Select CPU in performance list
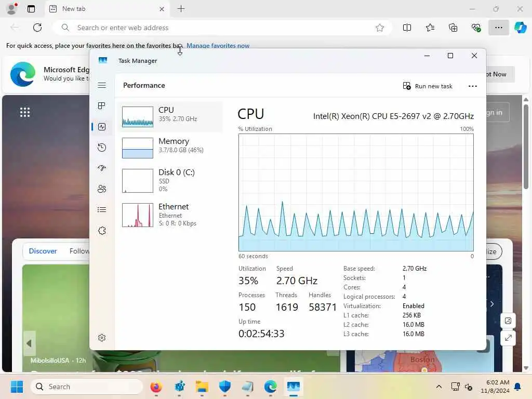This screenshot has height=399, width=532. 170,117
